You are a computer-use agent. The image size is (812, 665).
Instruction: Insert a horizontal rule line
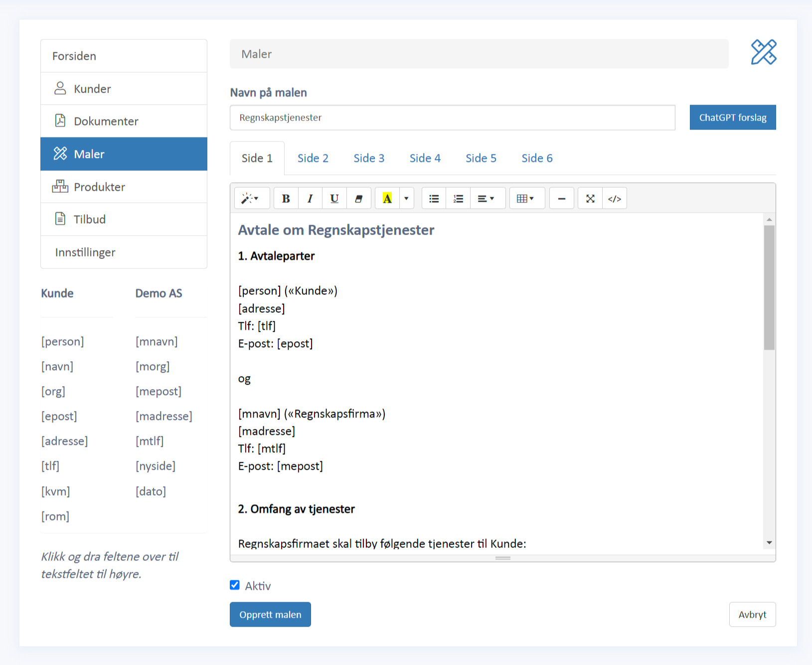561,199
